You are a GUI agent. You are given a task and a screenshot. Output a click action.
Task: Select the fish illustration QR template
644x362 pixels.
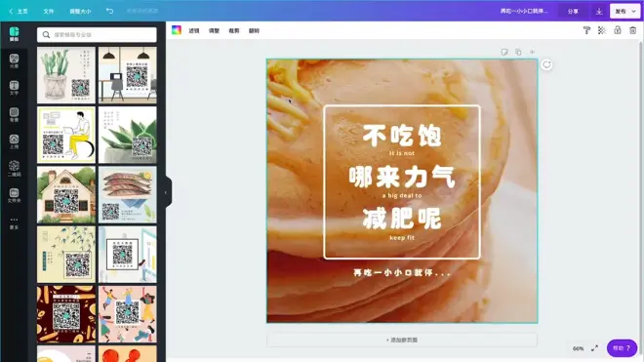click(x=128, y=195)
